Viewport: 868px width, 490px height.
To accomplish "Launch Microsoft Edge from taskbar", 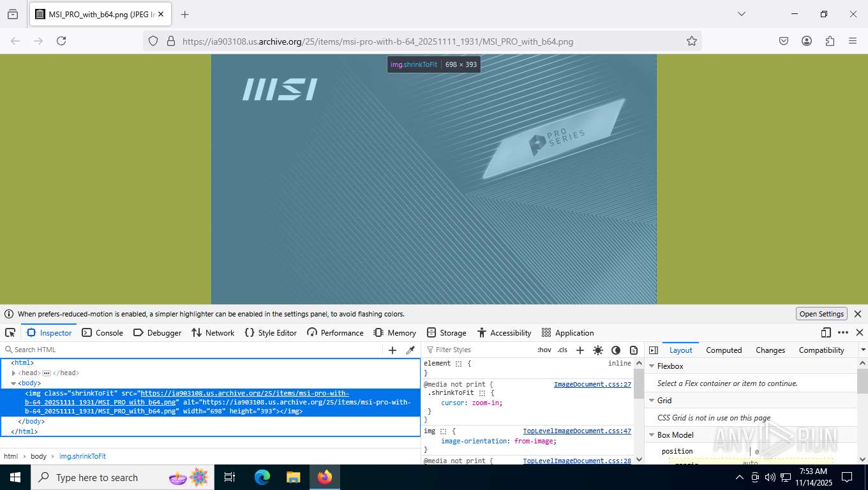I will point(262,477).
